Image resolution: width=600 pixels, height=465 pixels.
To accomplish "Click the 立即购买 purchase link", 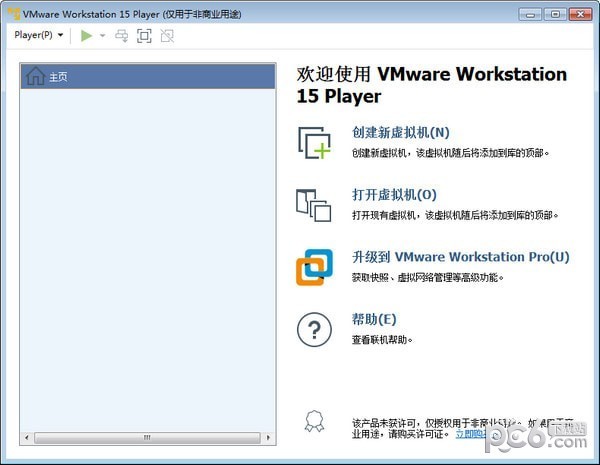I will coord(473,434).
